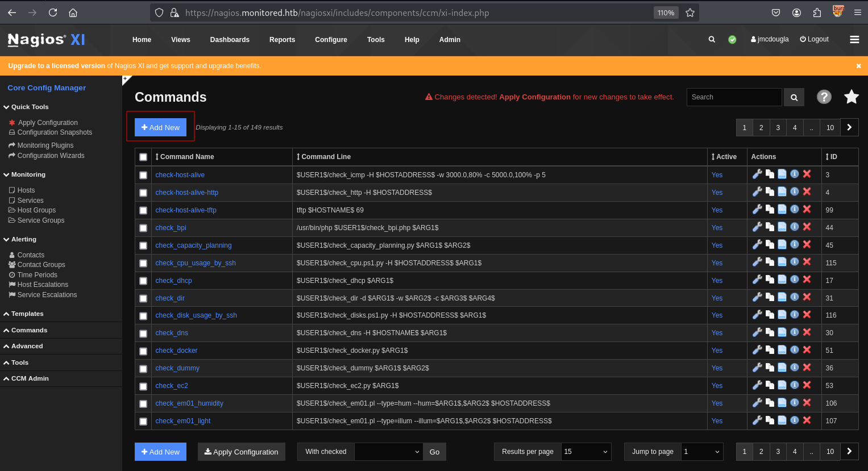This screenshot has width=868, height=471.
Task: Check the box for check_ec2
Action: click(143, 386)
